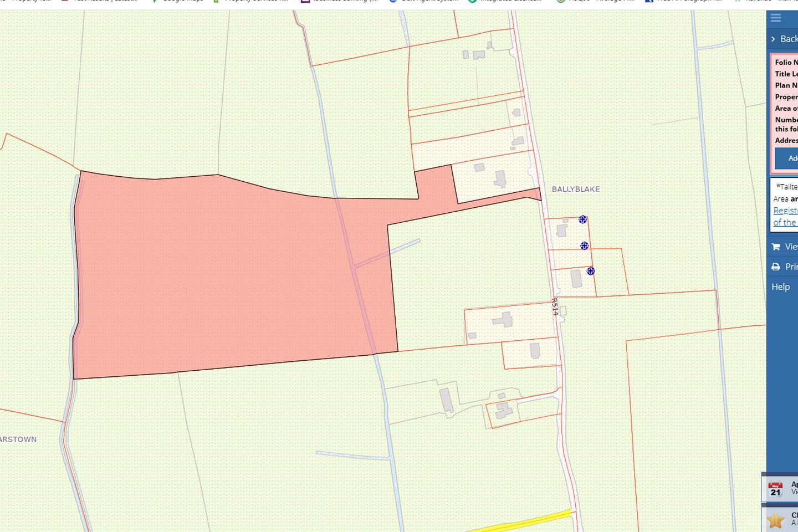Click the yellow star favorites icon
The height and width of the screenshot is (532, 798).
[775, 520]
